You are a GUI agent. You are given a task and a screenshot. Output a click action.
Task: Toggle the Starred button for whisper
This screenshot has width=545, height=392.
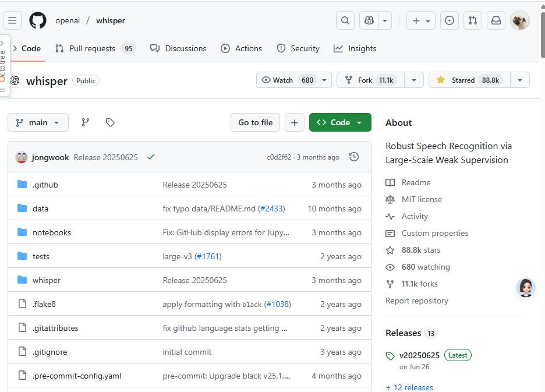(469, 80)
